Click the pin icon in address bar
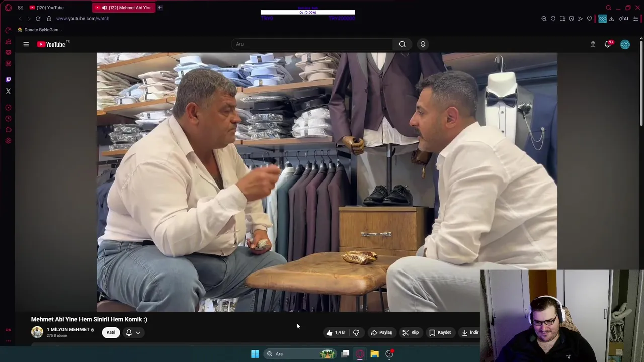Screen dimensions: 644x362 553,19
